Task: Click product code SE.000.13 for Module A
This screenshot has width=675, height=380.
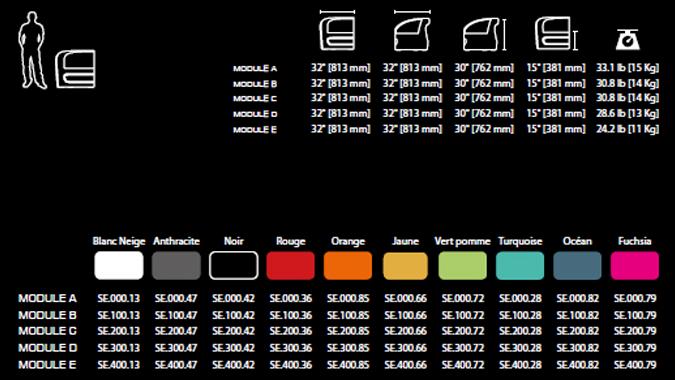Action: tap(119, 298)
